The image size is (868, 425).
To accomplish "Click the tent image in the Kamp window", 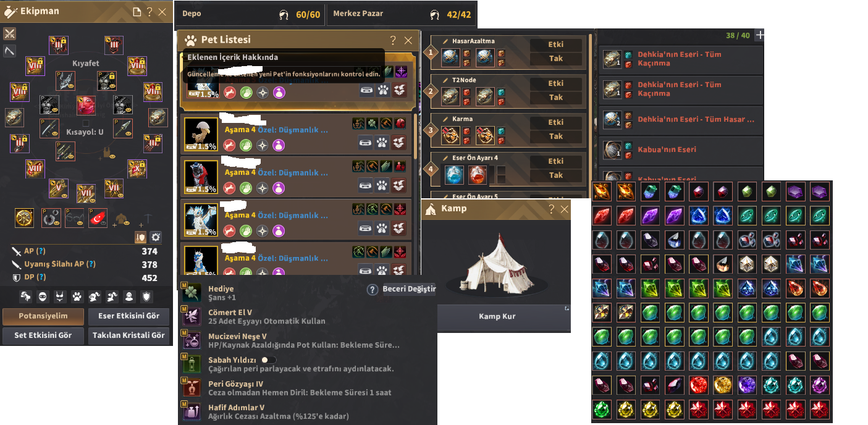I will tap(496, 263).
